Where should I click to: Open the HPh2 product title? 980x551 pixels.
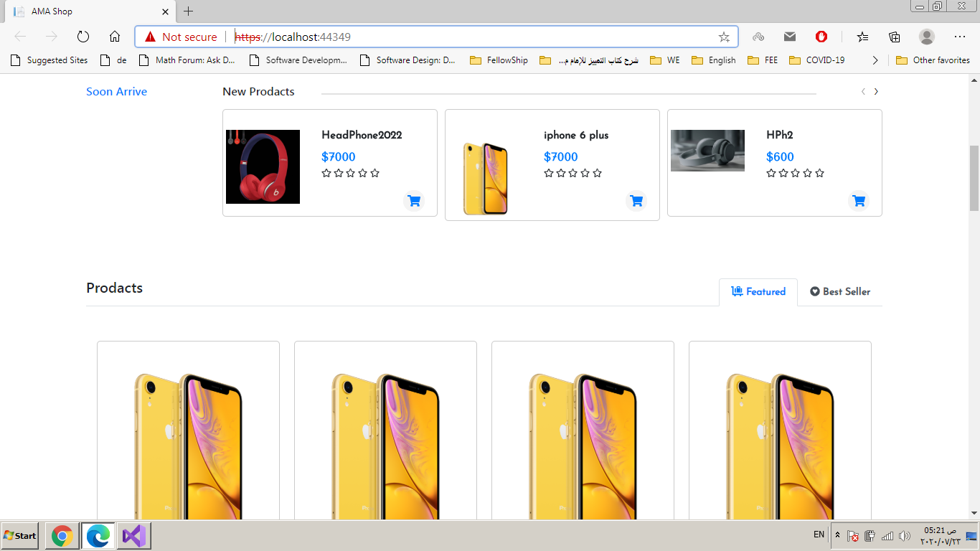point(779,135)
